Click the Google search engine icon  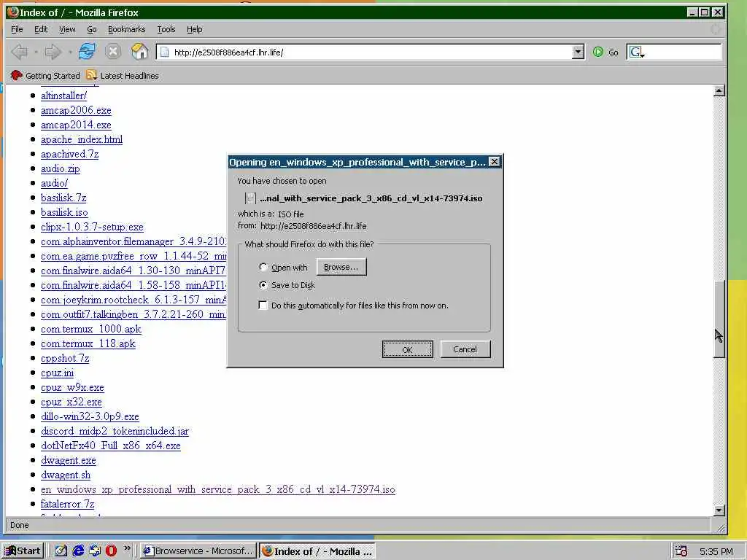tap(636, 52)
